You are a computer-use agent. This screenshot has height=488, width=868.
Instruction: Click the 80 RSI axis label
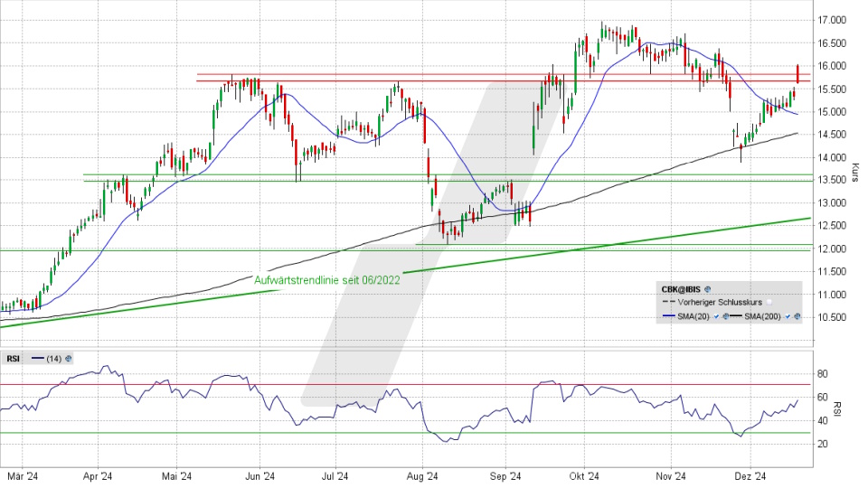[823, 374]
